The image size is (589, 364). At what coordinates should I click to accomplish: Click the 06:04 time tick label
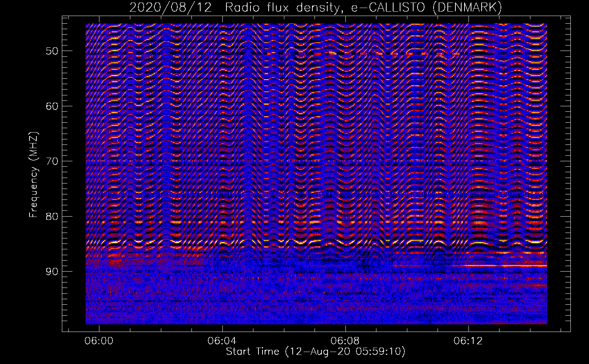[x=222, y=341]
